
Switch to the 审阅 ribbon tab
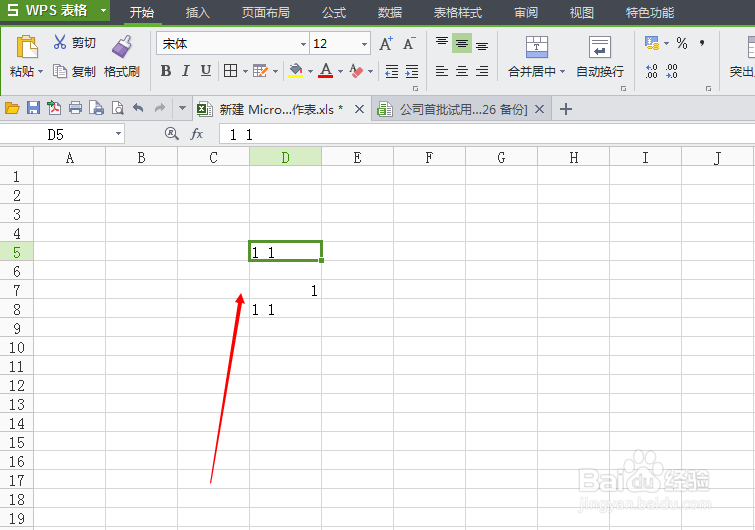tap(526, 12)
